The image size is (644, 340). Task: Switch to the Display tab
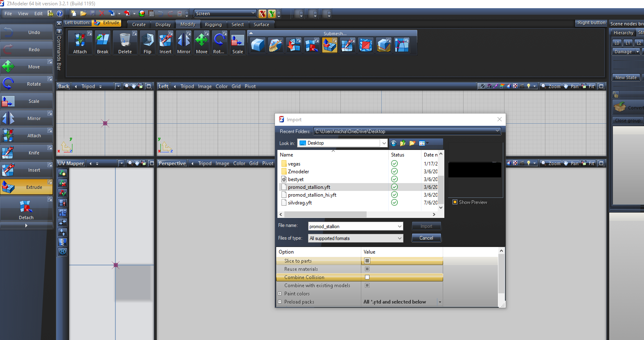pos(163,25)
